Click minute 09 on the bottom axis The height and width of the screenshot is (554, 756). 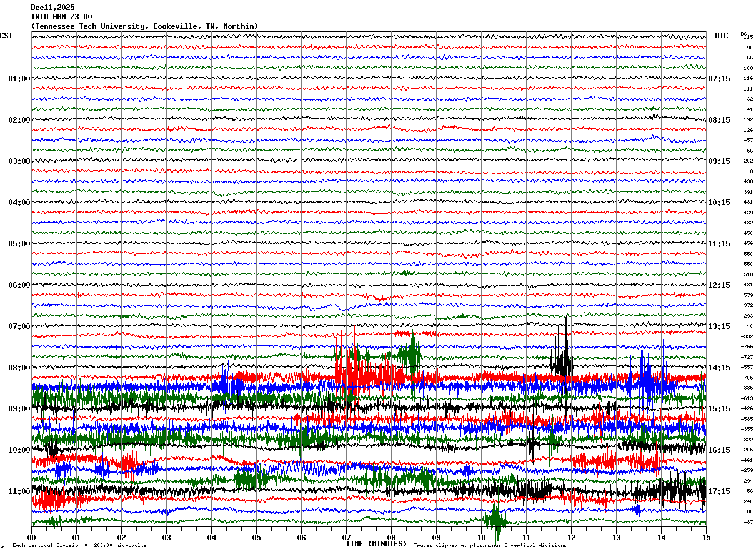tap(437, 537)
